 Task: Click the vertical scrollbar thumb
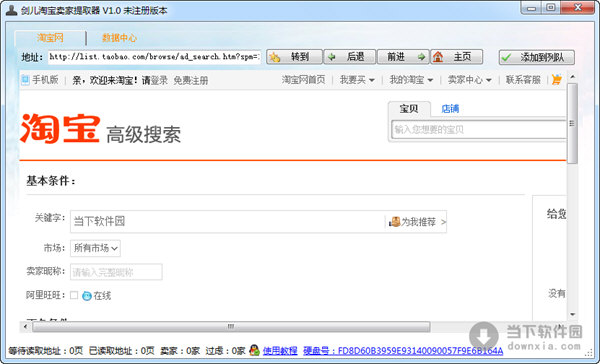click(x=572, y=123)
